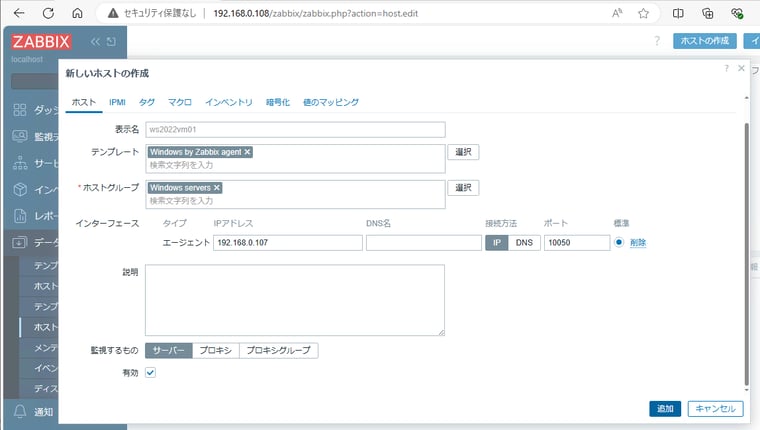The height and width of the screenshot is (430, 760).
Task: Add page to favorites star
Action: click(x=643, y=13)
